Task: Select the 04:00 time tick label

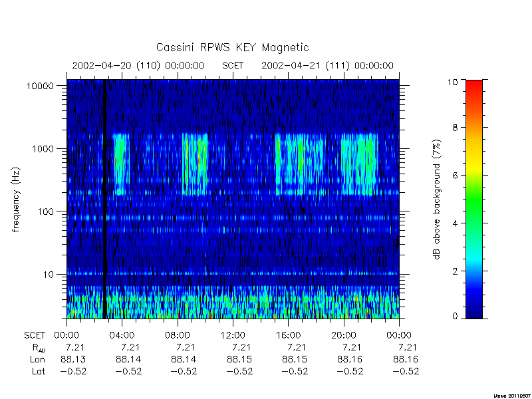Action: point(122,336)
